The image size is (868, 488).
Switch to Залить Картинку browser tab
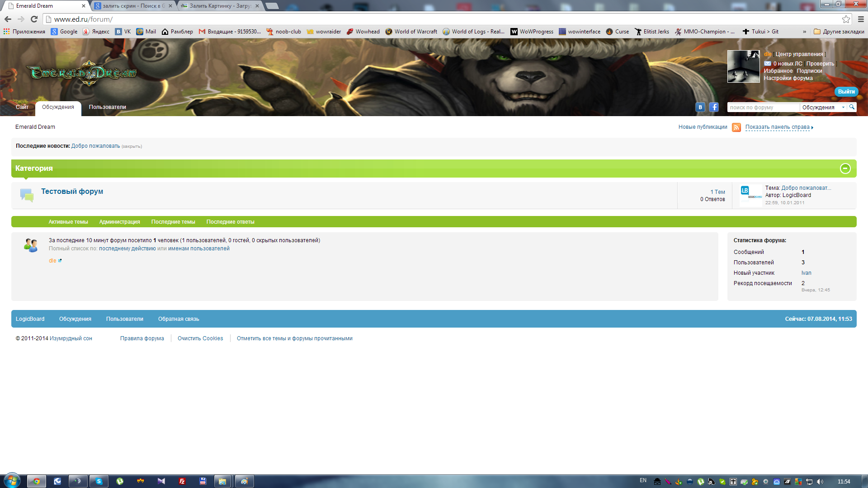tap(220, 6)
